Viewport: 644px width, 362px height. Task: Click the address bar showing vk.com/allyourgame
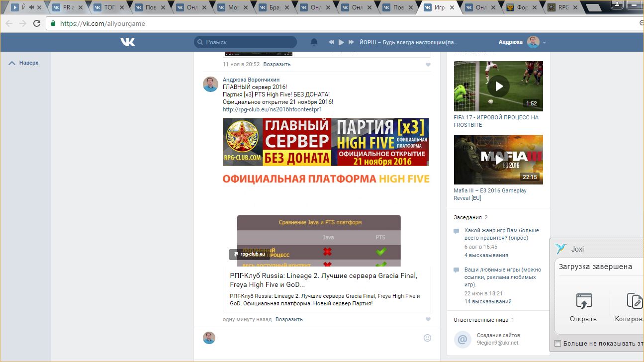click(343, 23)
